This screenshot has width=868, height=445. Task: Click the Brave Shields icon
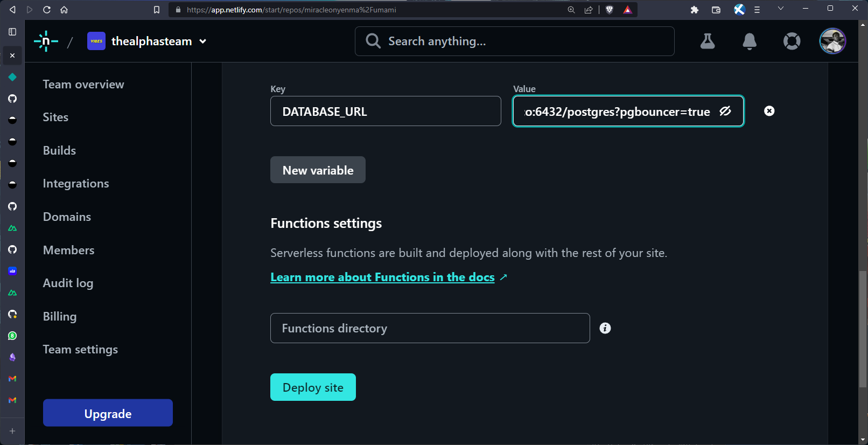pyautogui.click(x=610, y=10)
